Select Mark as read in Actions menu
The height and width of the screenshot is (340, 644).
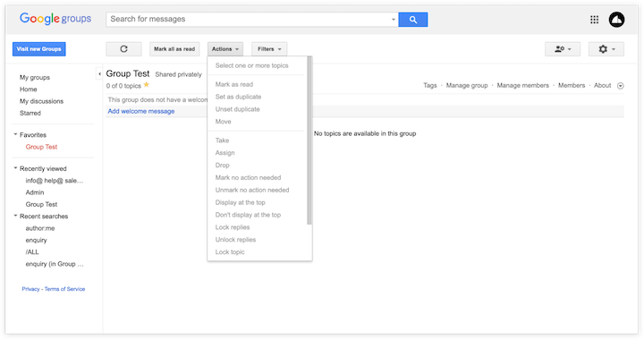(234, 84)
